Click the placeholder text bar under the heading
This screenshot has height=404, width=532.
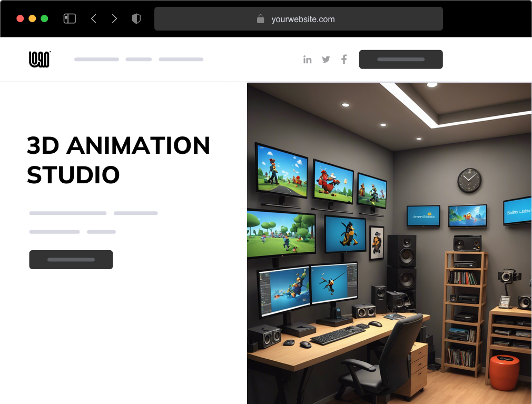click(x=67, y=213)
